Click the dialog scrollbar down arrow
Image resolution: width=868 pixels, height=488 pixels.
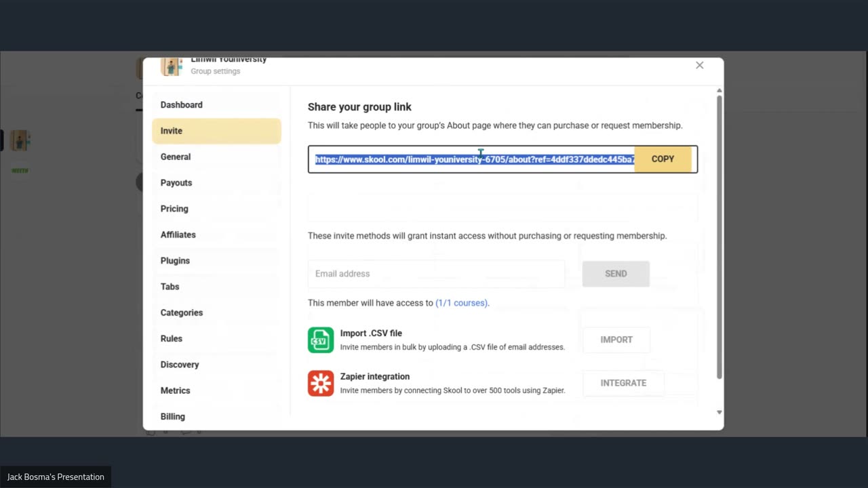tap(719, 412)
